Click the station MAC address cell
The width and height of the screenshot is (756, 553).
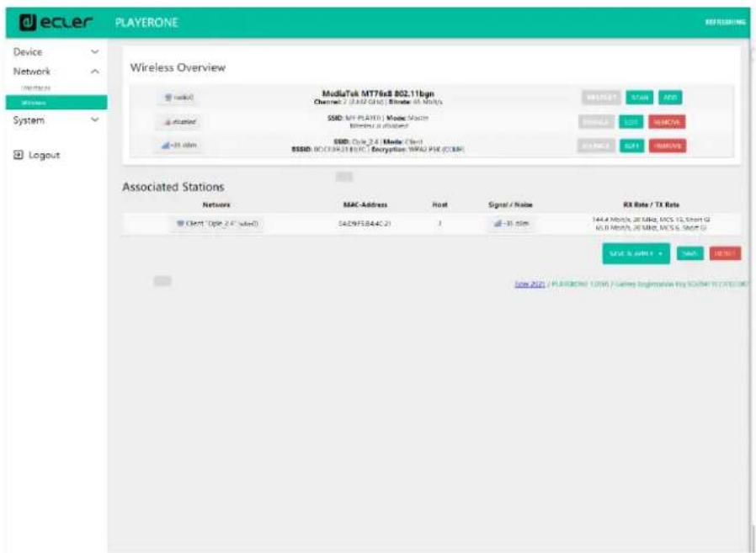[365, 224]
